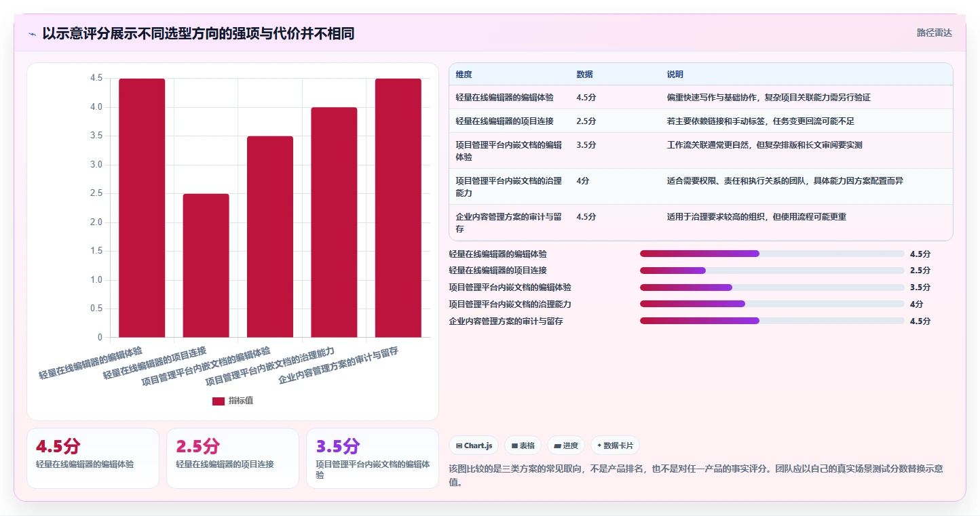Click progress list label 企业内容管理方案的审计与留存
Screen dimensions: 980x516
506,321
